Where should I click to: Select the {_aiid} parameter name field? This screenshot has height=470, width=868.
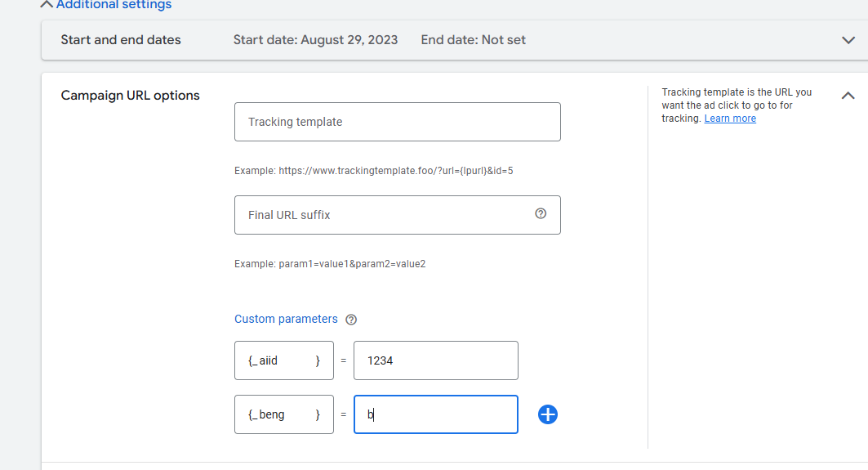coord(283,360)
